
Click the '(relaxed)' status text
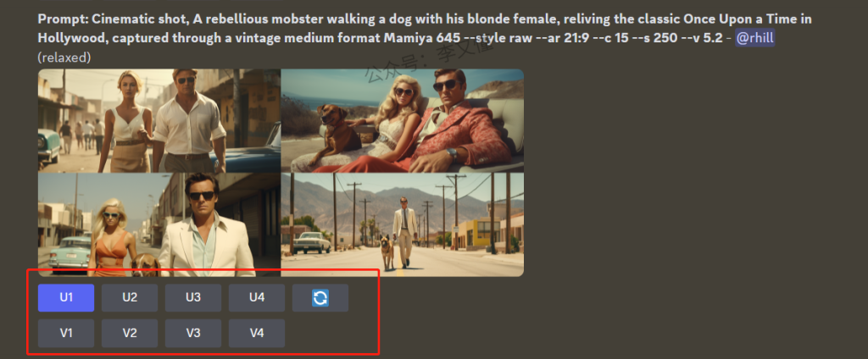point(64,58)
